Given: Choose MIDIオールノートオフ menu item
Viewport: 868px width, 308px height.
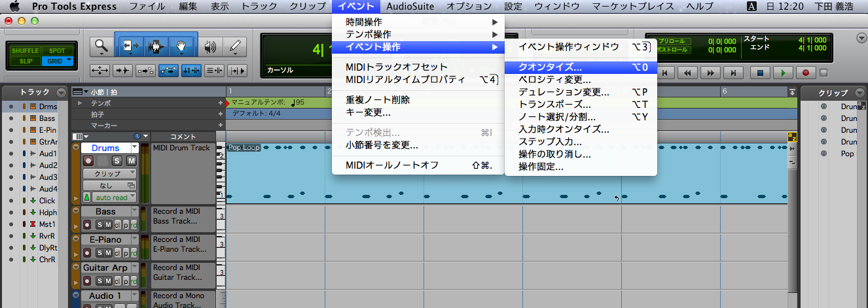Looking at the screenshot, I should click(x=418, y=165).
